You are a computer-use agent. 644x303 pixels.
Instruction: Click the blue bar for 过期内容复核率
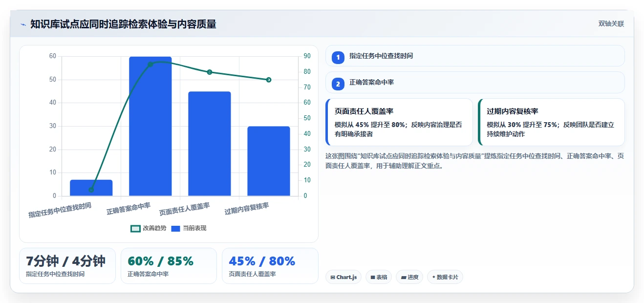click(x=269, y=161)
